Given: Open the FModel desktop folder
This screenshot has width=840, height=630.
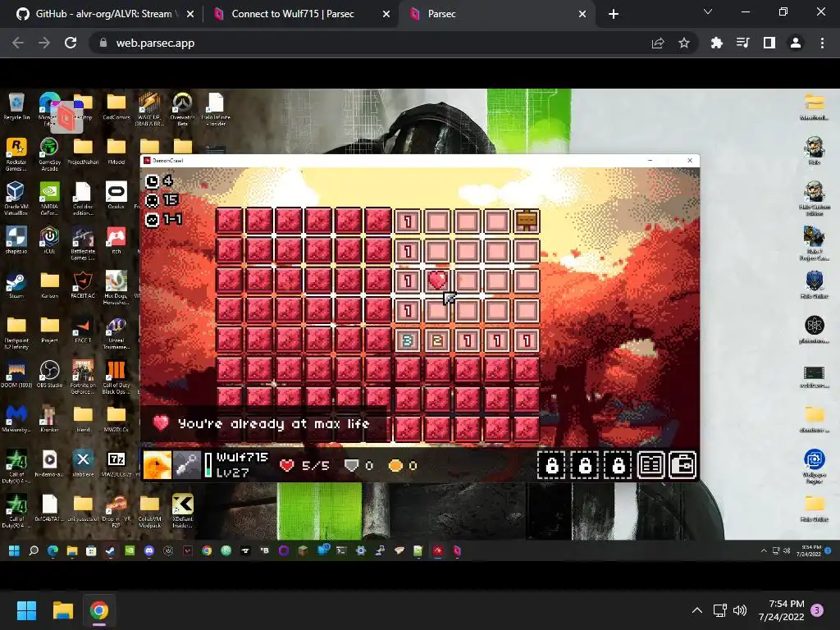Looking at the screenshot, I should (x=116, y=152).
